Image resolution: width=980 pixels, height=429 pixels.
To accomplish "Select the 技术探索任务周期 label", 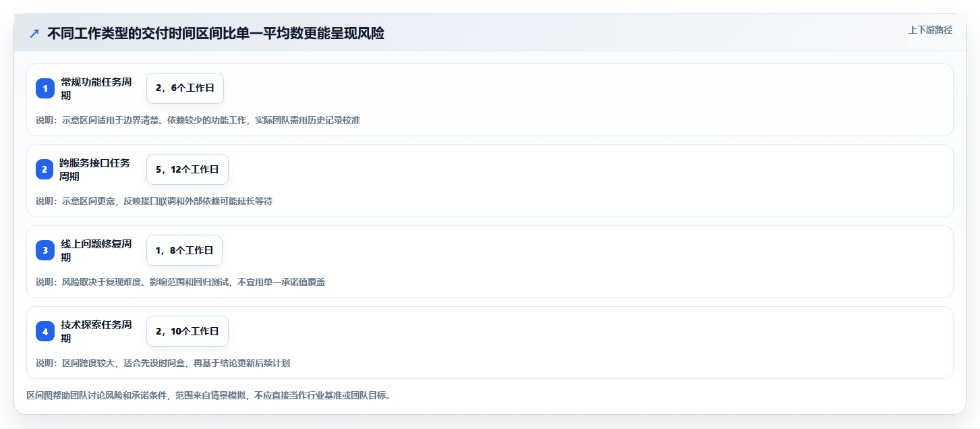I will coord(96,331).
